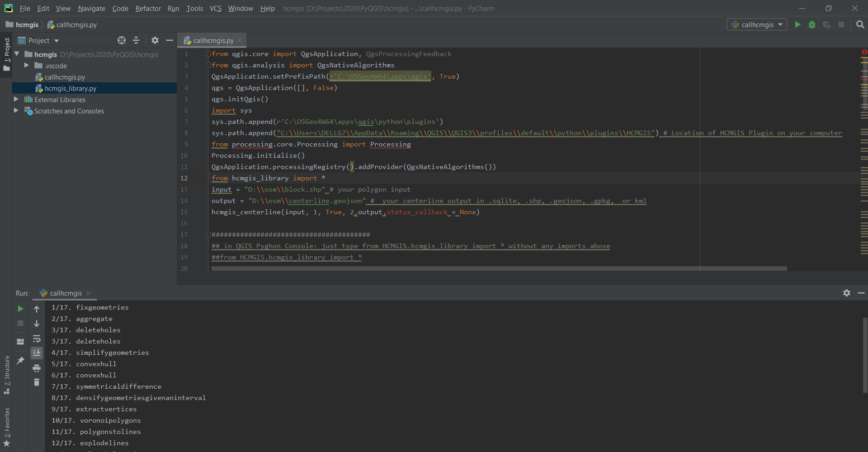Select hcmgis_library.py in Project tree
The height and width of the screenshot is (452, 868).
coord(71,88)
